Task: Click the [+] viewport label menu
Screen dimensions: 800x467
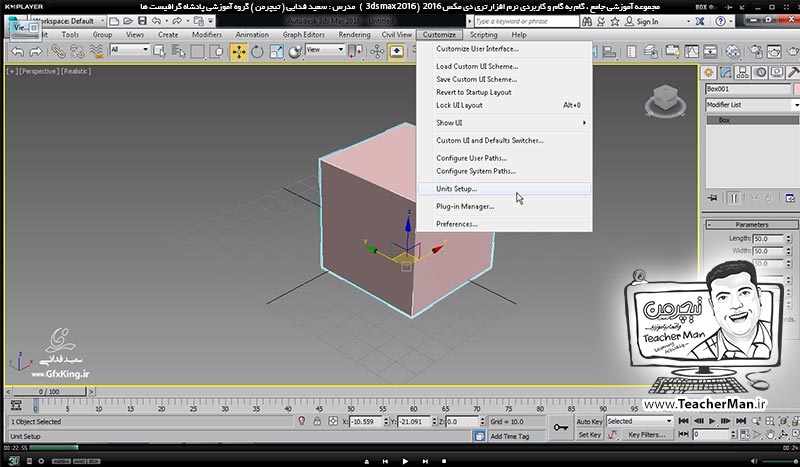Action: (12, 71)
